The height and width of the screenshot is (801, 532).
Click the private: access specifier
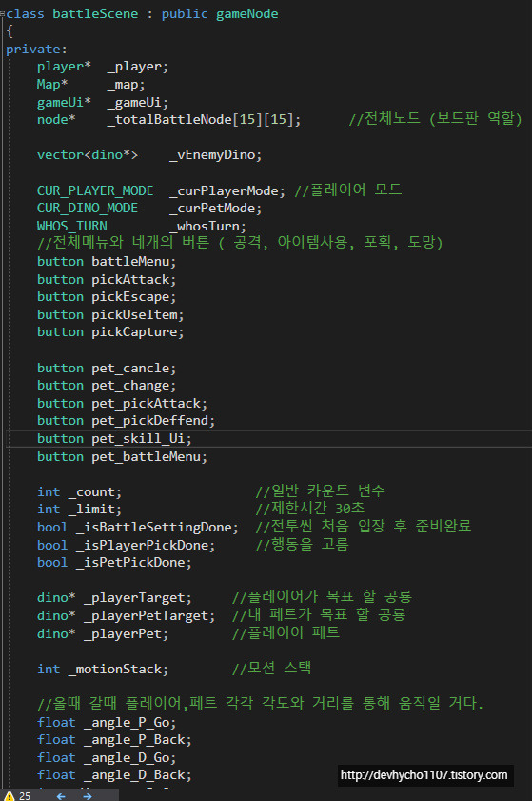(36, 49)
